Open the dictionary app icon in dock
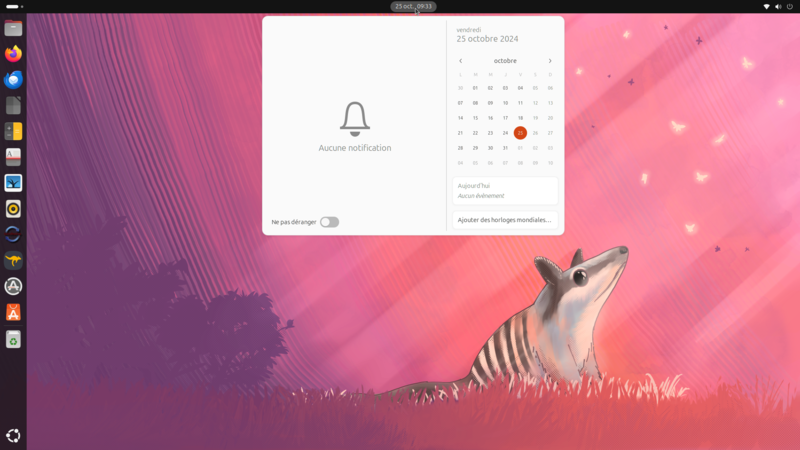The width and height of the screenshot is (800, 450). [13, 157]
